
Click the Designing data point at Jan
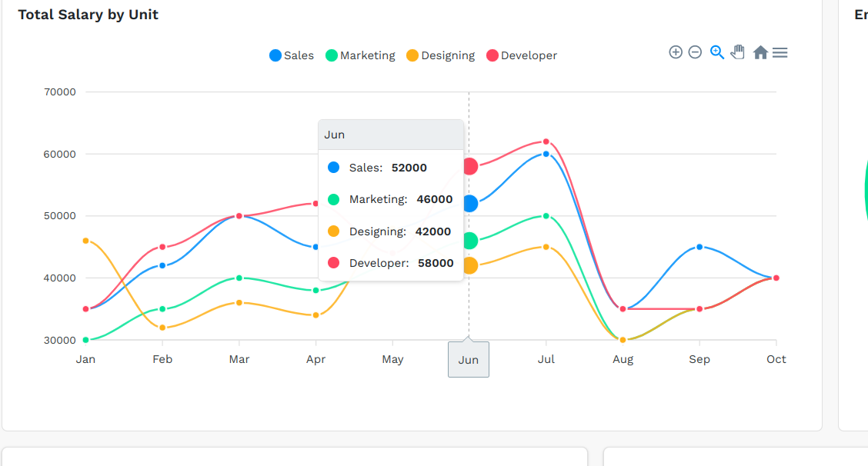[x=85, y=241]
